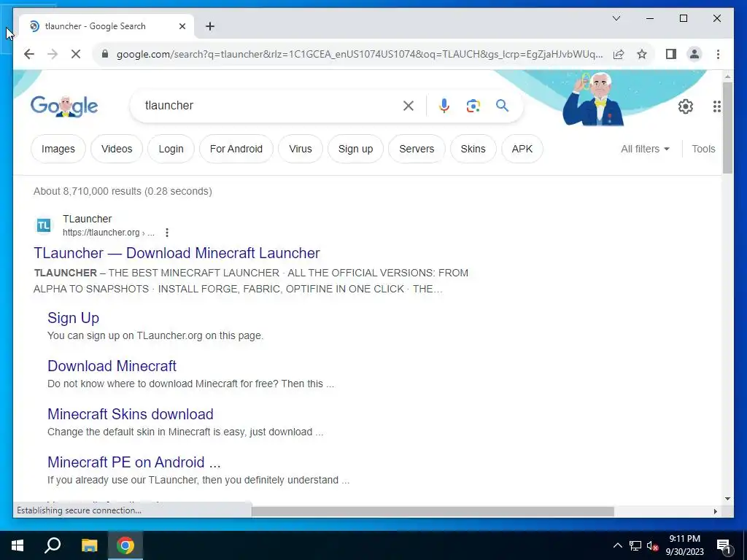This screenshot has width=747, height=560.
Task: Click the forward navigation arrow
Action: 53,54
